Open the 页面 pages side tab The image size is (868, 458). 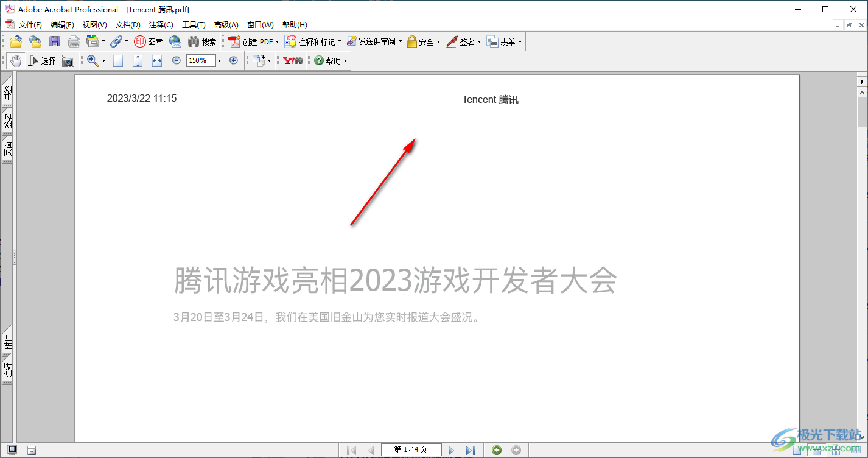(x=7, y=150)
